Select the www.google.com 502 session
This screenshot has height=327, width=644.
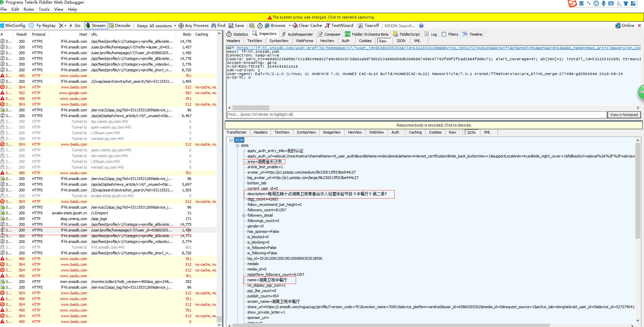point(108,93)
